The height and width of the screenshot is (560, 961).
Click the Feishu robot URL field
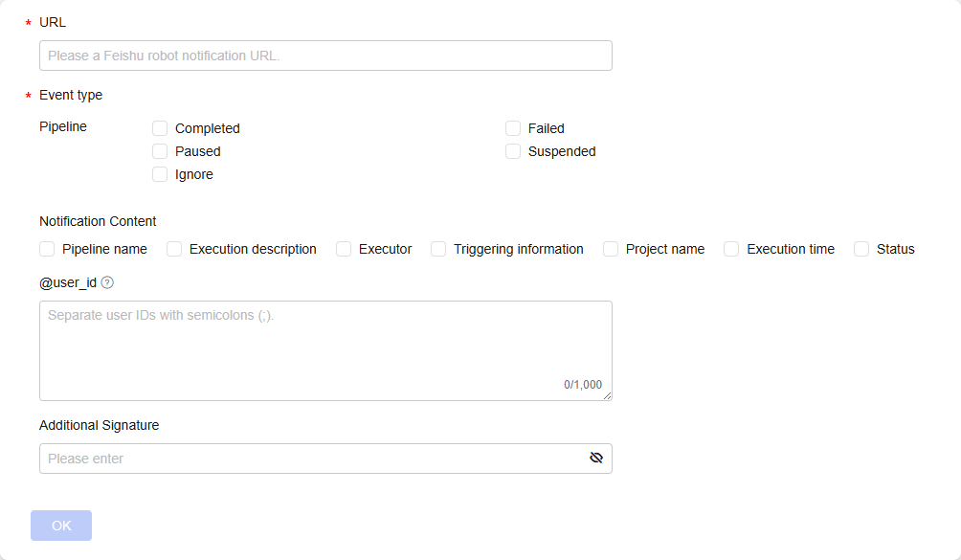pyautogui.click(x=325, y=56)
